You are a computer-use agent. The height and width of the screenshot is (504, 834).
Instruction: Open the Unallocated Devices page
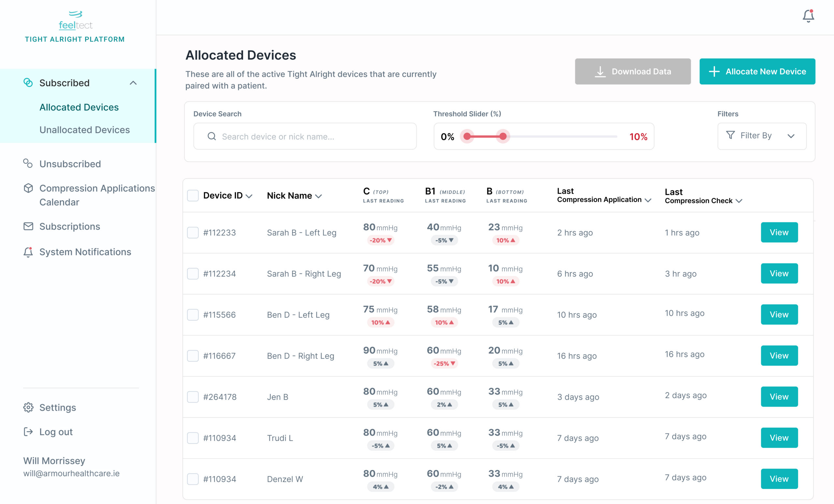pos(85,130)
